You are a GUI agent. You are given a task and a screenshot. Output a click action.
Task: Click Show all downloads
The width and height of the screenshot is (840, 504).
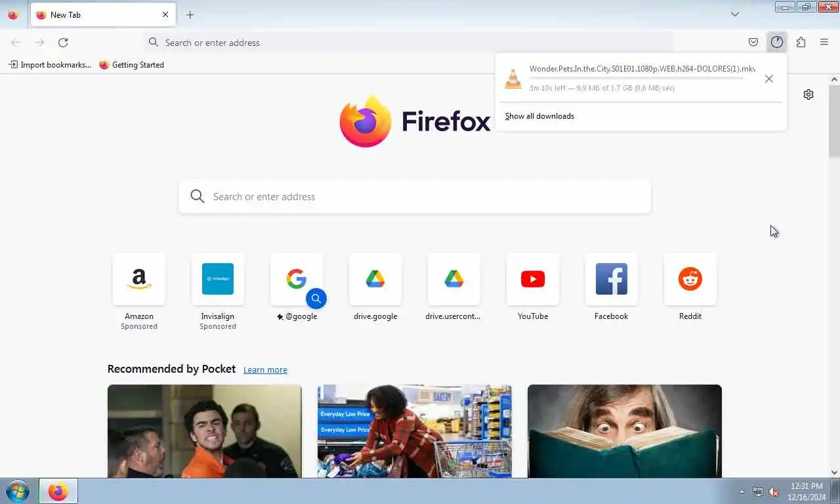click(x=539, y=116)
